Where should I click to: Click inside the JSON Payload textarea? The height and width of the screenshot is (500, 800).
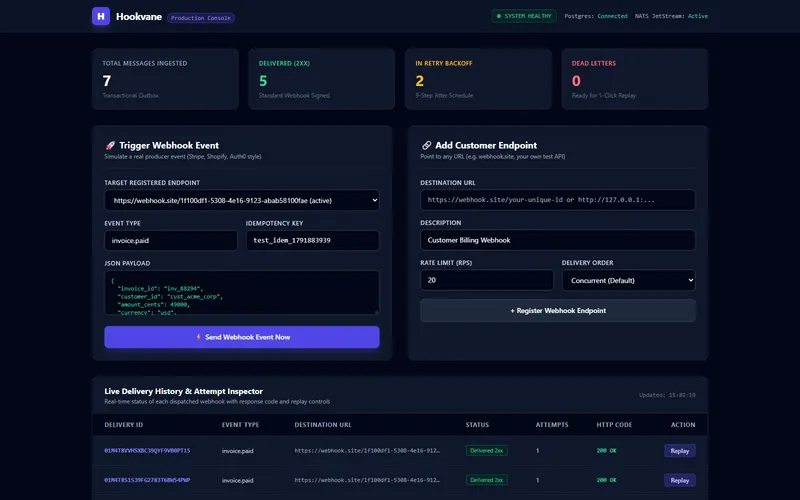coord(242,292)
